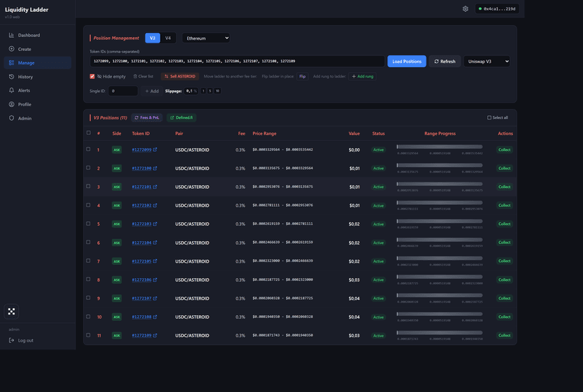Screen dimensions: 583x392
Task: Open the Uniswap V3 protocol dropdown
Action: 487,61
